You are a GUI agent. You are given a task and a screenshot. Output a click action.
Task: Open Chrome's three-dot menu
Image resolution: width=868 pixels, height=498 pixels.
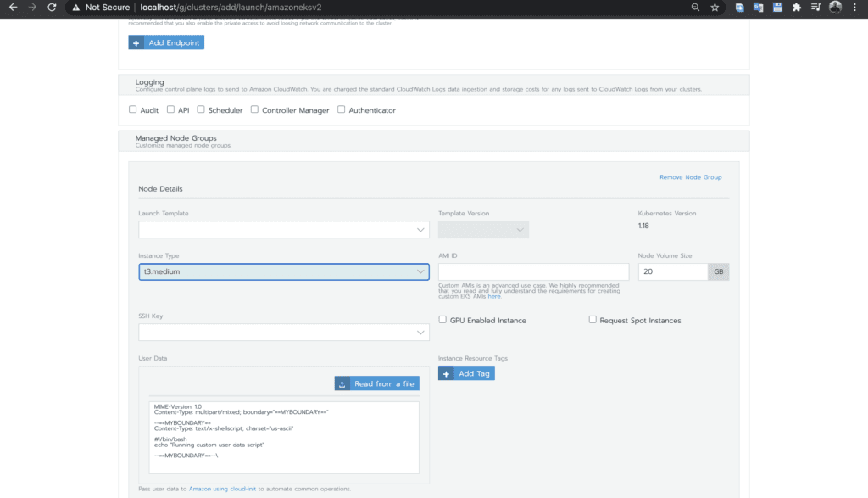[854, 7]
